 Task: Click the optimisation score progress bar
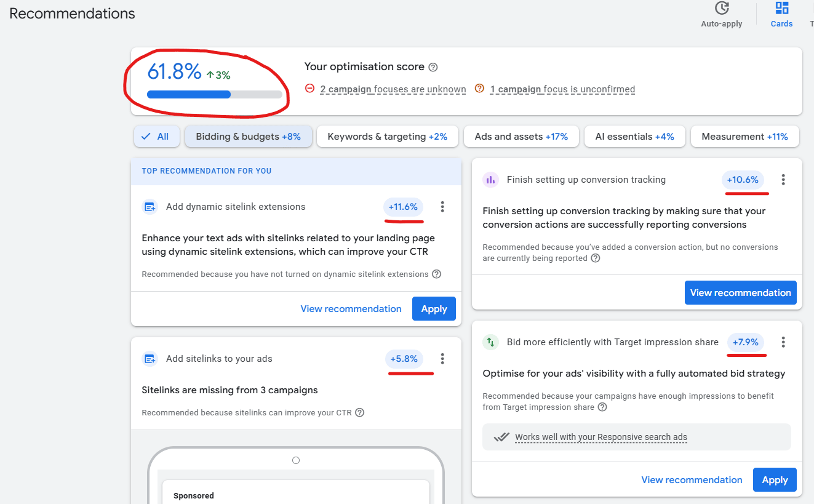tap(215, 95)
